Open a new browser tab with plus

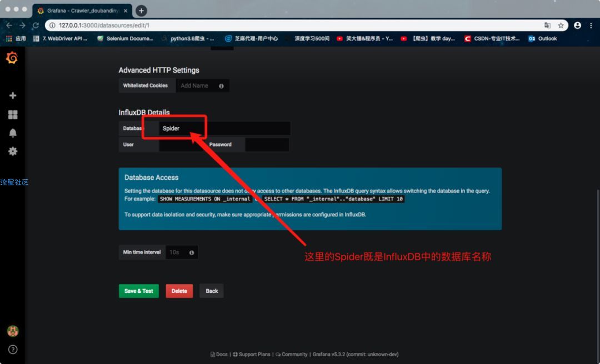pos(141,11)
